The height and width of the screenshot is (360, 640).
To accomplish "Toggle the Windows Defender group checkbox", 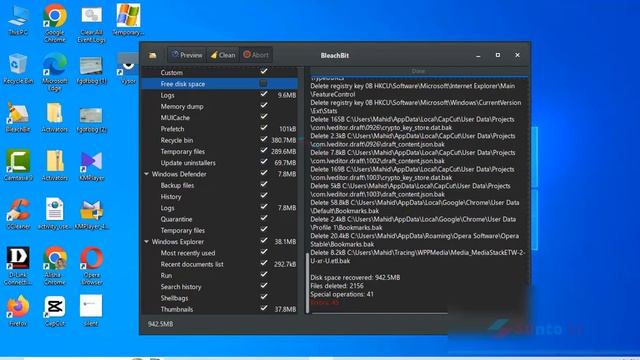I will tap(264, 173).
